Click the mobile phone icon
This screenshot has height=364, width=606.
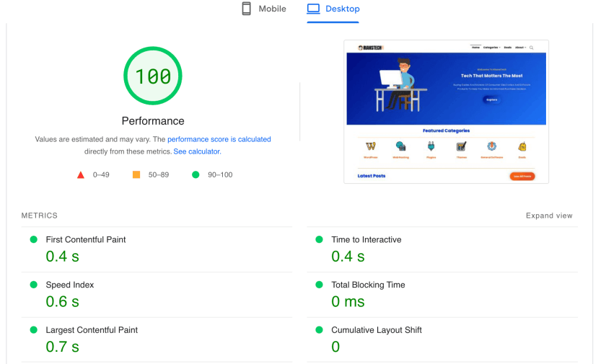click(x=246, y=9)
